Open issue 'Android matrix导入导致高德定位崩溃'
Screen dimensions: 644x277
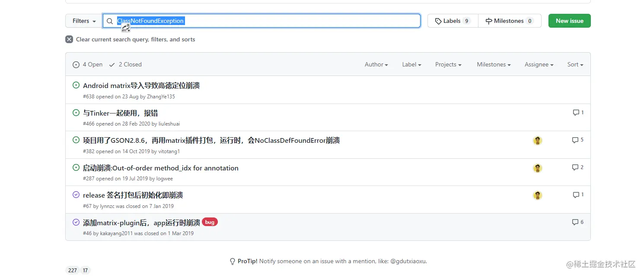[141, 85]
